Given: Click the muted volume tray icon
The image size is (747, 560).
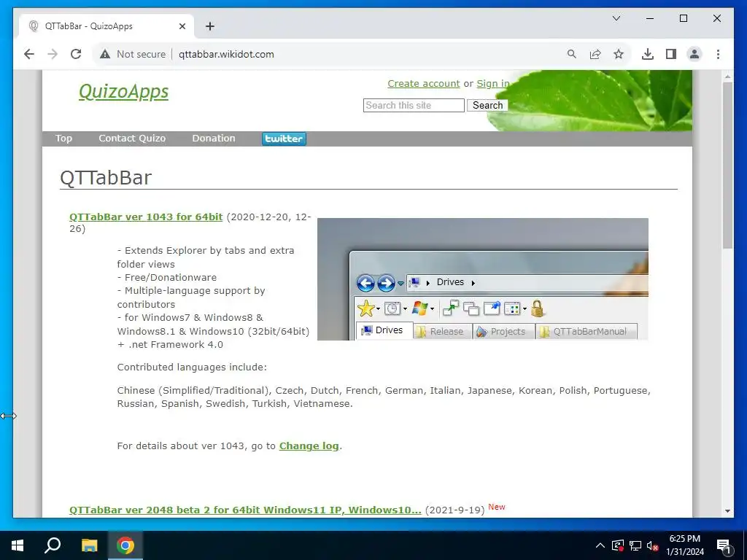Looking at the screenshot, I should [653, 545].
